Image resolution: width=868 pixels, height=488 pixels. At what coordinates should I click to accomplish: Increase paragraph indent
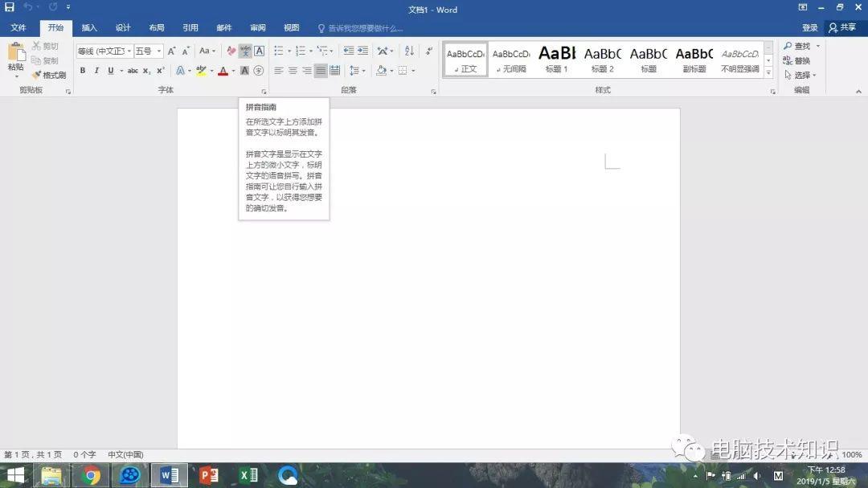pyautogui.click(x=362, y=51)
